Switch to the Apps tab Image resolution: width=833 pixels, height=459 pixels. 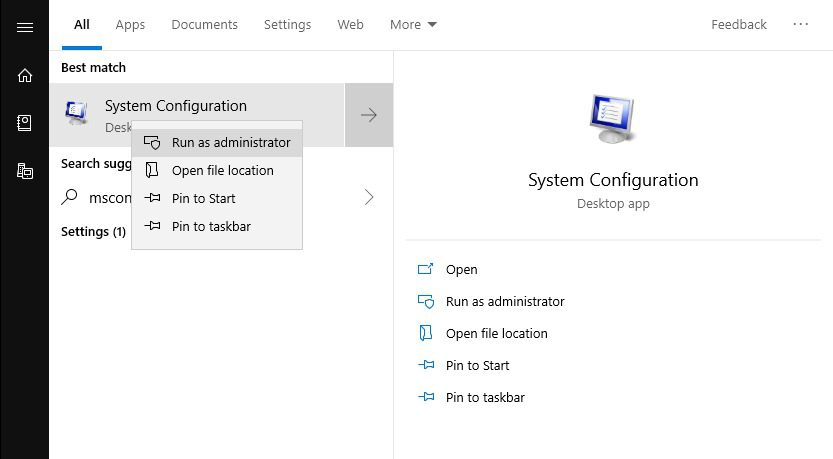click(x=130, y=25)
